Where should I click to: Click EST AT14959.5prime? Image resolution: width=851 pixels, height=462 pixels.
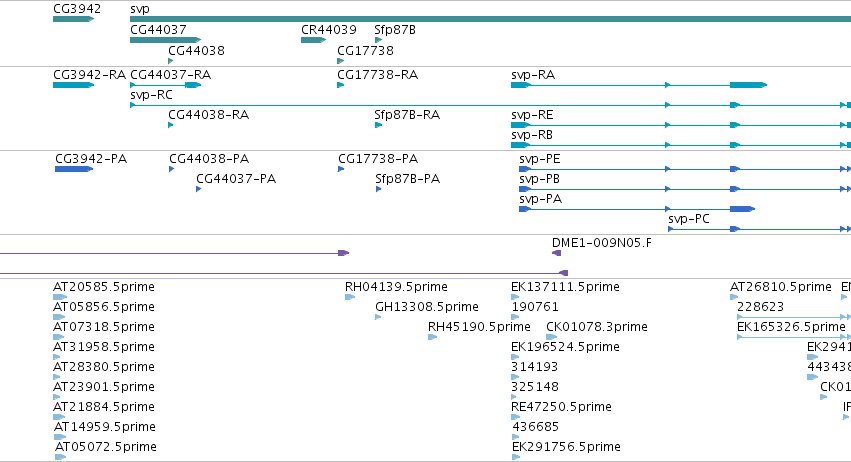pyautogui.click(x=105, y=427)
